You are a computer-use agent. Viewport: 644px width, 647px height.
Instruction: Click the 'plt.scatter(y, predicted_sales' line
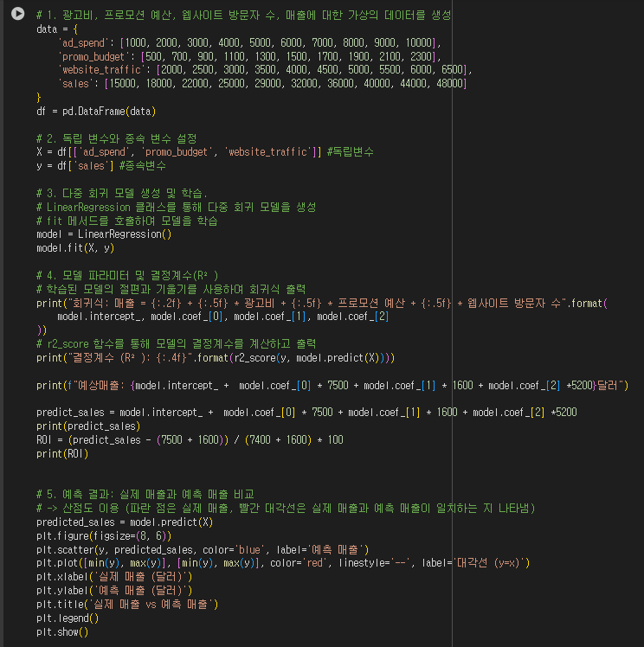click(203, 550)
